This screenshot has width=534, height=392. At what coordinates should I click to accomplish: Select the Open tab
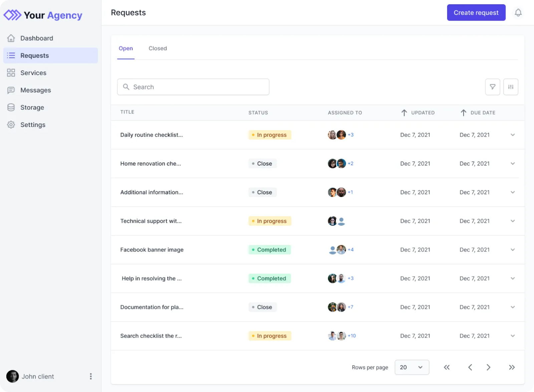pos(125,48)
